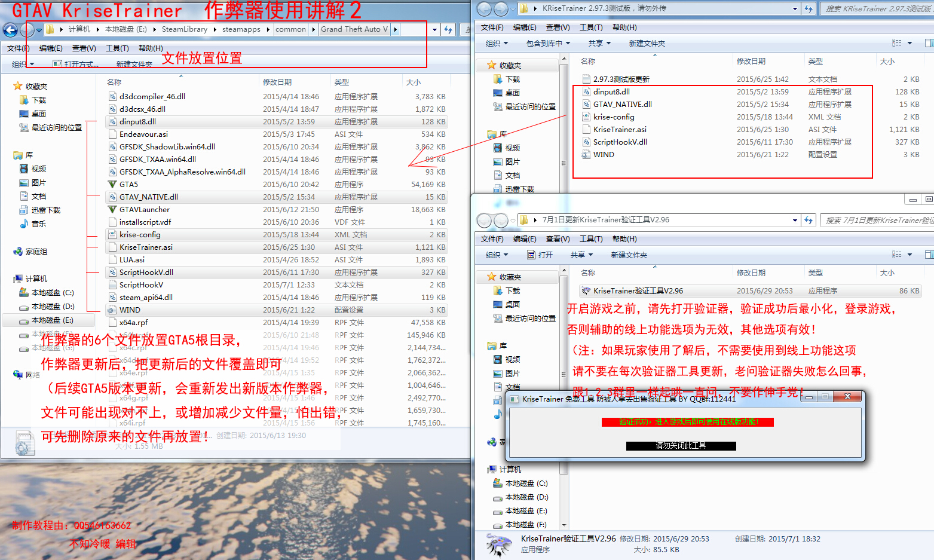Open the 查看(V) menu in Grand Theft Auto V window
This screenshot has height=560, width=934.
click(84, 48)
